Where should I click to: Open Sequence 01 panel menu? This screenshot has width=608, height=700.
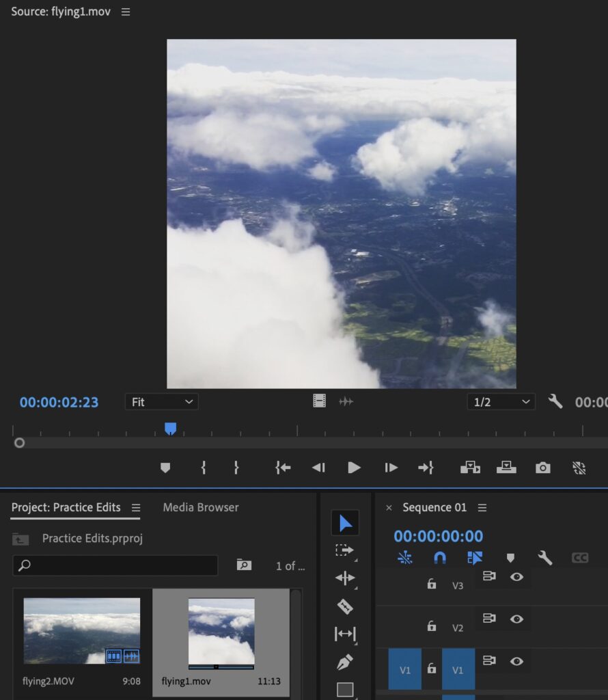pos(482,508)
